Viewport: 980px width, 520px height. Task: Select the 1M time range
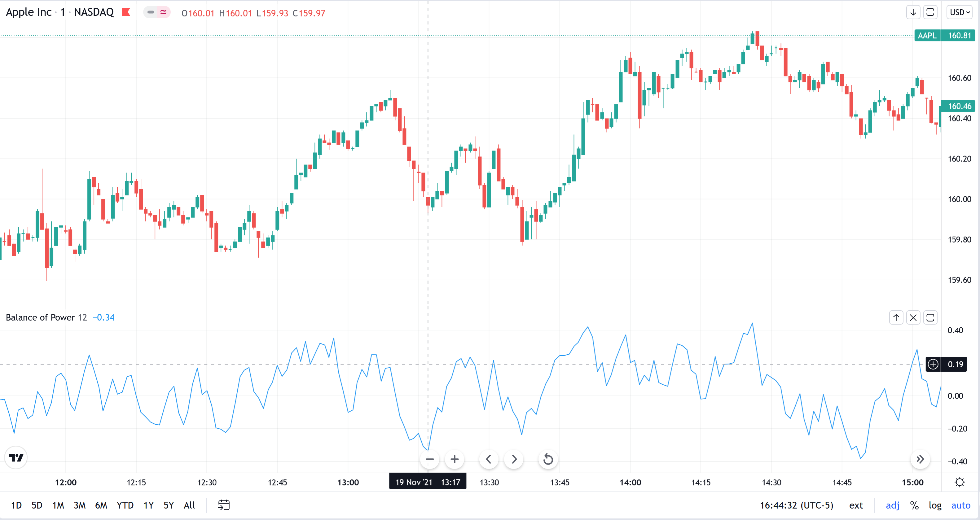(x=58, y=505)
